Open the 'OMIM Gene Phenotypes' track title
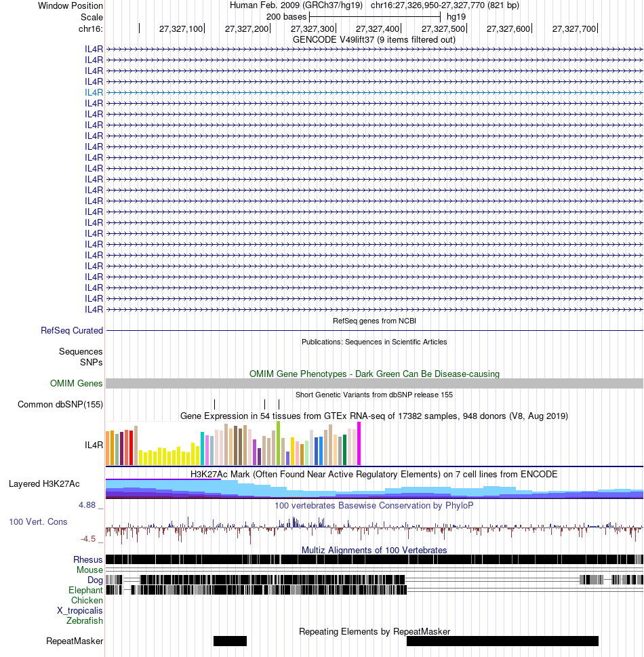The height and width of the screenshot is (657, 644). click(x=374, y=374)
